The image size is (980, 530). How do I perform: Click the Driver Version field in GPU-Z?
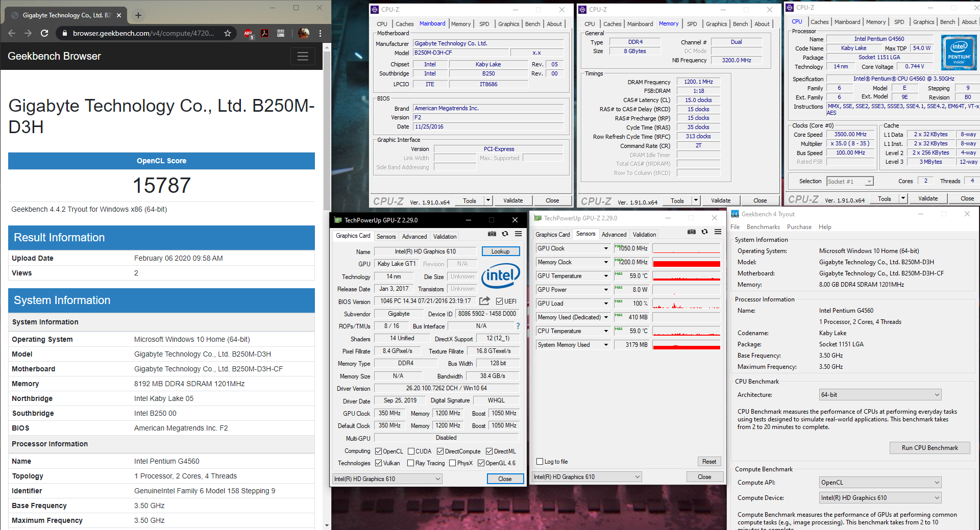(447, 388)
